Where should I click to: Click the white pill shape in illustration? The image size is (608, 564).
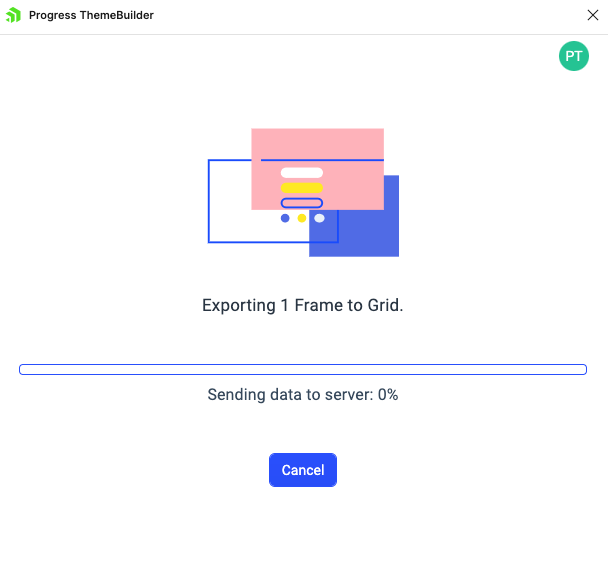tap(302, 172)
